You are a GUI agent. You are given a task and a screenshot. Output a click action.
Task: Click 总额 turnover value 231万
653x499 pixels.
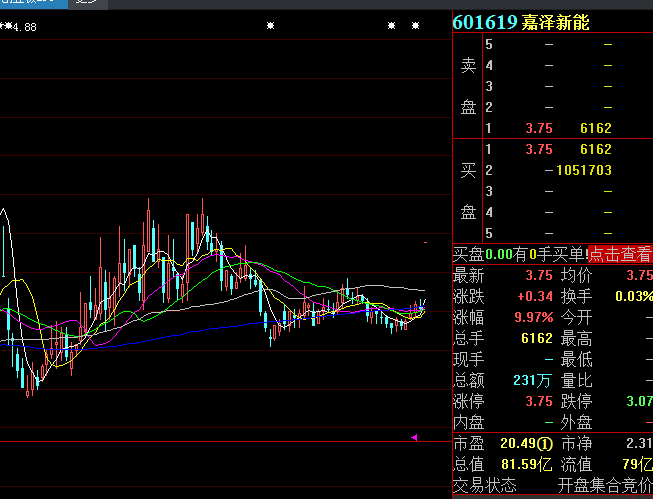pos(532,380)
